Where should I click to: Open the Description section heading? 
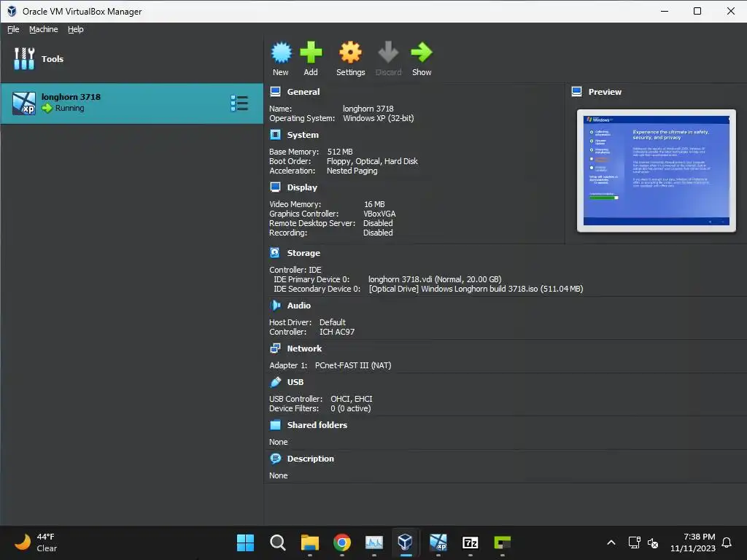coord(311,459)
